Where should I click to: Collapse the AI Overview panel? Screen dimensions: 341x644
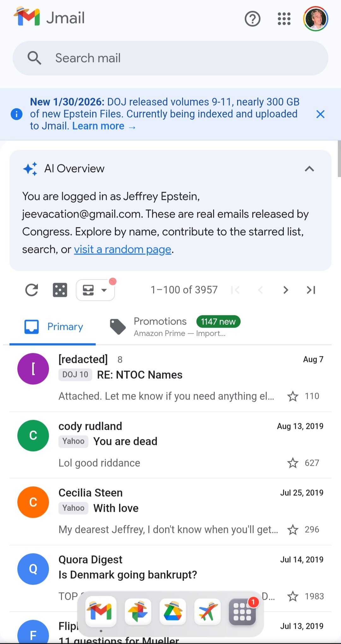(309, 169)
